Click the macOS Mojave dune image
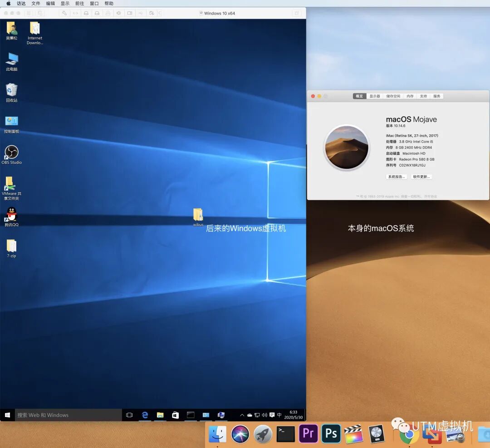The width and height of the screenshot is (490, 448). point(347,147)
